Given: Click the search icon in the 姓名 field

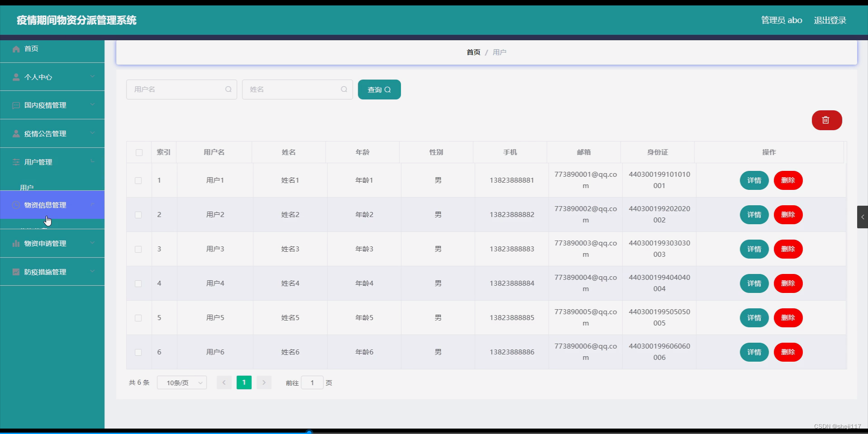Looking at the screenshot, I should point(344,90).
